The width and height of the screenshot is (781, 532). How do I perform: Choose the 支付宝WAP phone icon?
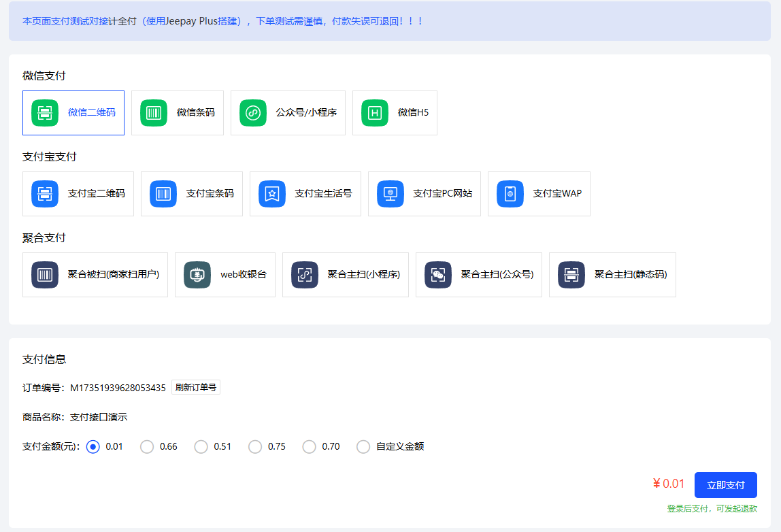coord(510,194)
